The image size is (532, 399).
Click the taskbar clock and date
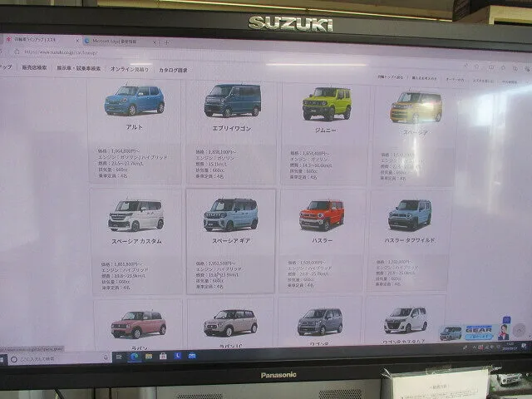(x=510, y=346)
